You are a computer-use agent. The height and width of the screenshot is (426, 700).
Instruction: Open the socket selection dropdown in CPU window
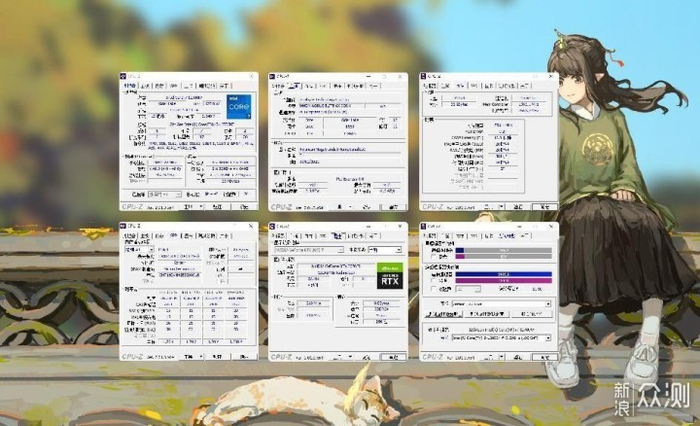pyautogui.click(x=164, y=195)
